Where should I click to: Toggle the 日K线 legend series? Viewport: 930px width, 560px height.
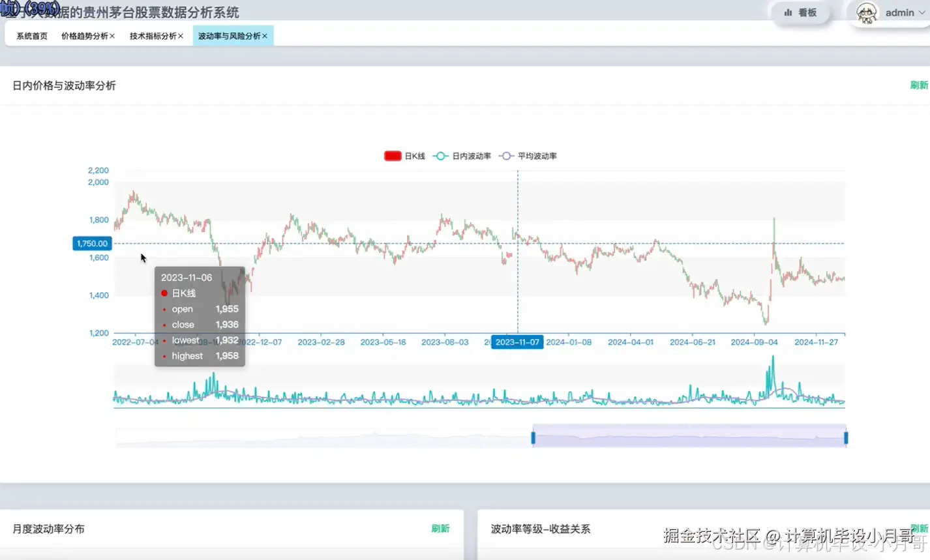point(404,156)
